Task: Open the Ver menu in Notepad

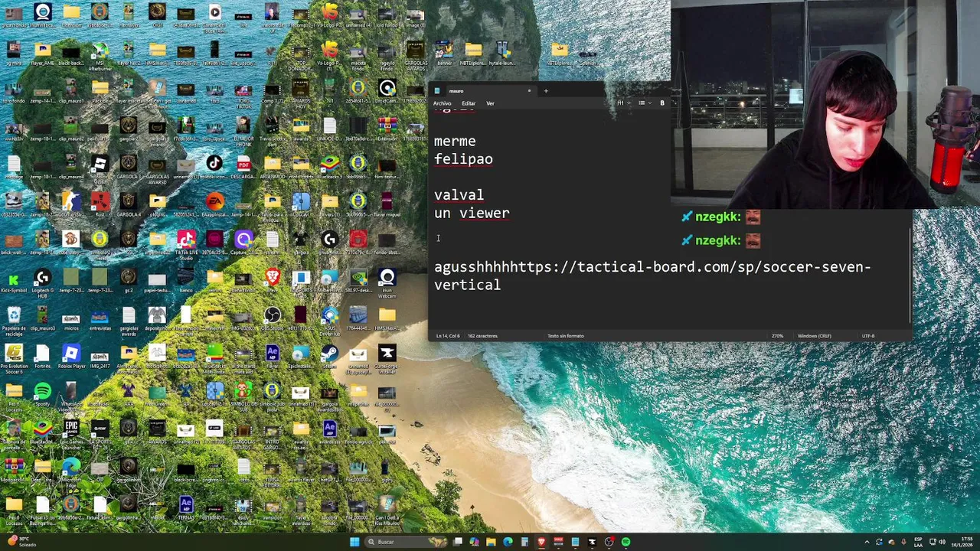Action: (x=490, y=103)
